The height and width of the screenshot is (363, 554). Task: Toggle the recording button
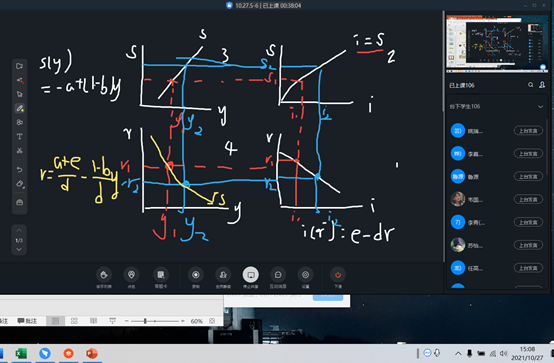pyautogui.click(x=196, y=275)
